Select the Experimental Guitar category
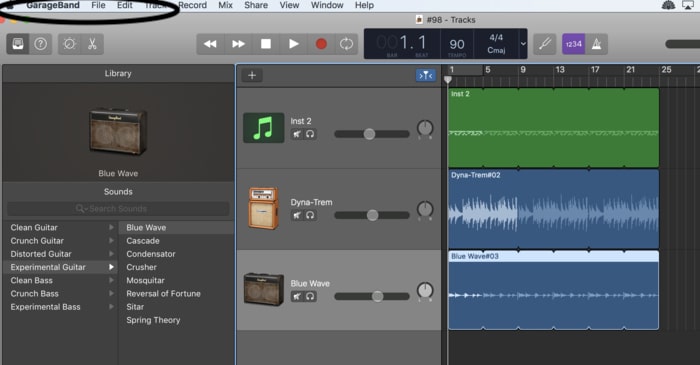700x365 pixels. click(60, 267)
